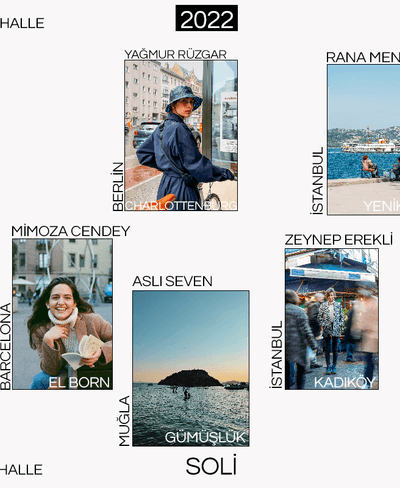Click the GÜMÜŞLÜK caption on photo

point(205,437)
